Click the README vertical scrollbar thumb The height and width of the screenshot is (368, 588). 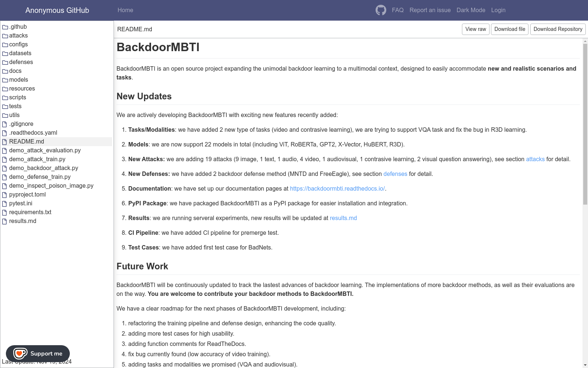[x=585, y=124]
